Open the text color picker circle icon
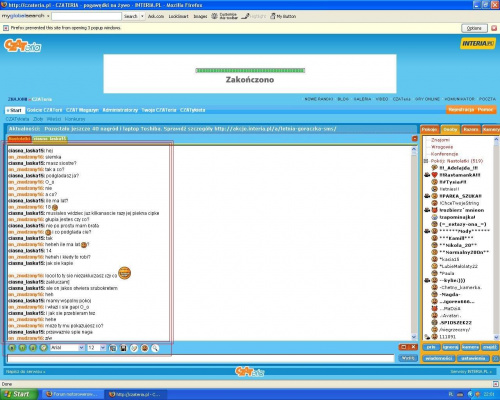 pyautogui.click(x=43, y=348)
